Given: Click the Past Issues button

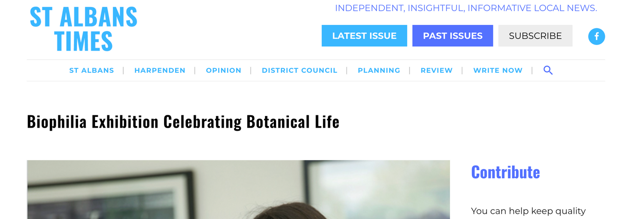Looking at the screenshot, I should click(x=453, y=36).
